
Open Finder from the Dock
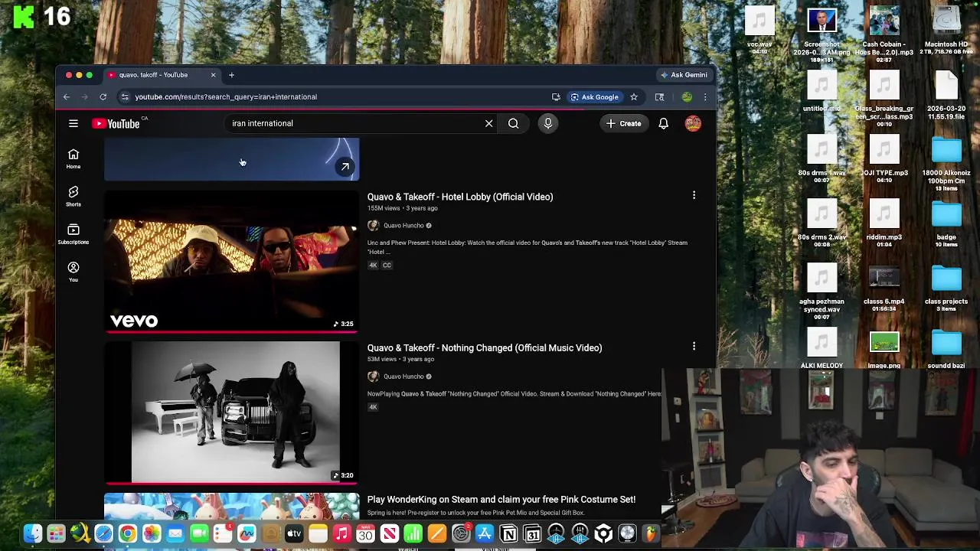(33, 533)
